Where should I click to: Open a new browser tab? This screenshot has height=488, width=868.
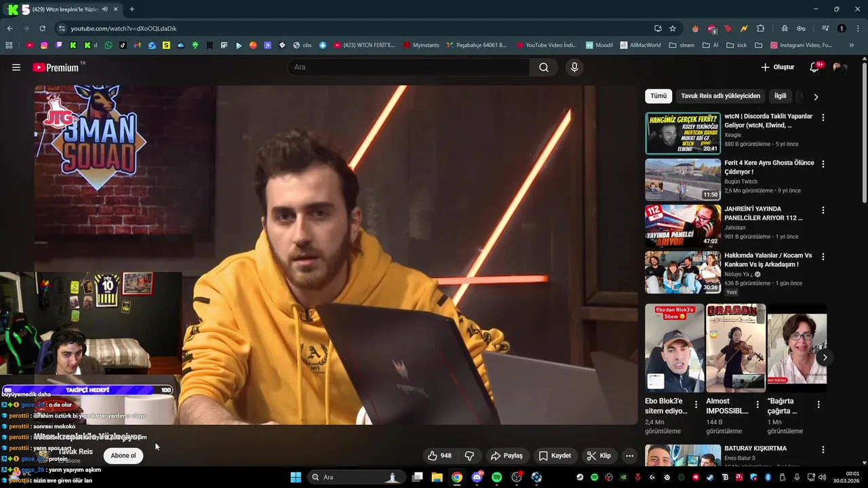tap(132, 9)
